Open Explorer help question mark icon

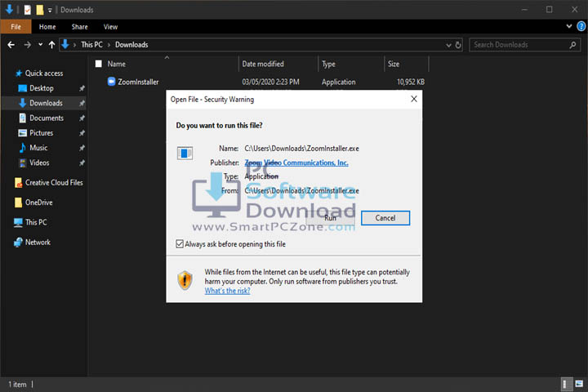581,26
